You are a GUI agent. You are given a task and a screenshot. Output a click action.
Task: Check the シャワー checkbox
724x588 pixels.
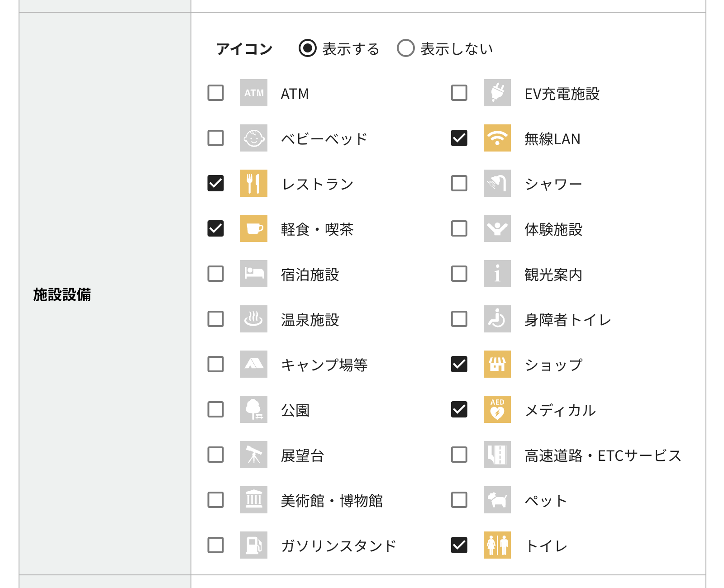pyautogui.click(x=459, y=183)
